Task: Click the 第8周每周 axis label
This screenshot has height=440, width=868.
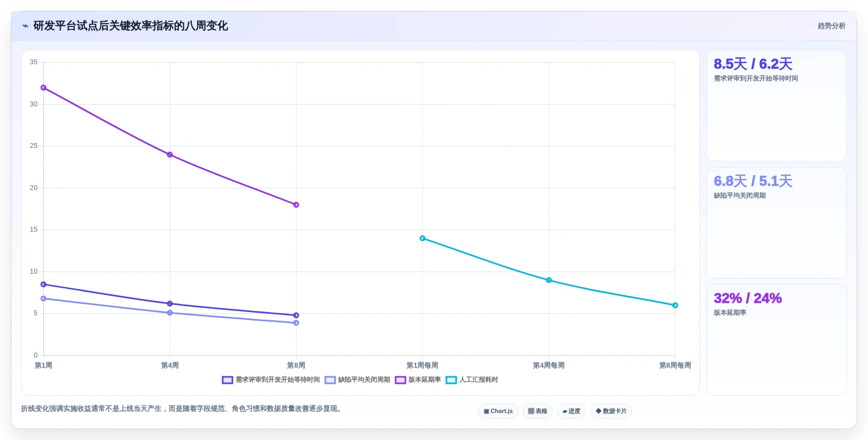Action: pos(675,365)
